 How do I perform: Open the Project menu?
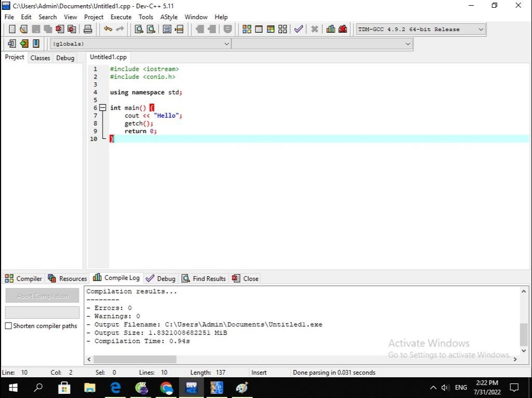pyautogui.click(x=94, y=17)
